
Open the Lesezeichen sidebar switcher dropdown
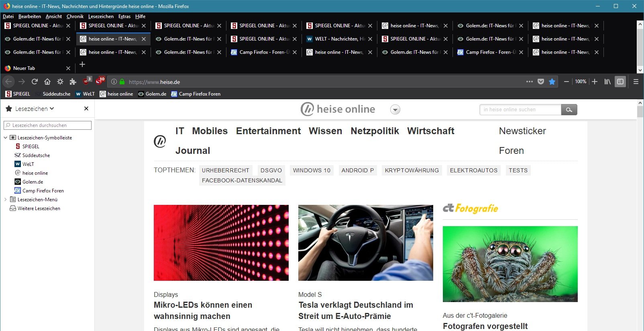coord(35,108)
